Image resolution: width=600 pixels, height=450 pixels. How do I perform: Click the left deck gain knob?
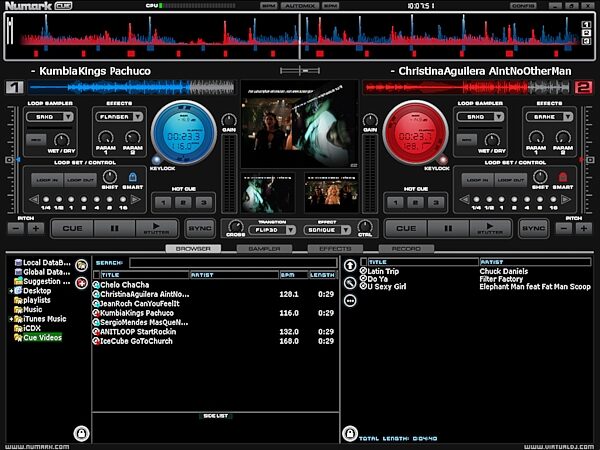229,120
